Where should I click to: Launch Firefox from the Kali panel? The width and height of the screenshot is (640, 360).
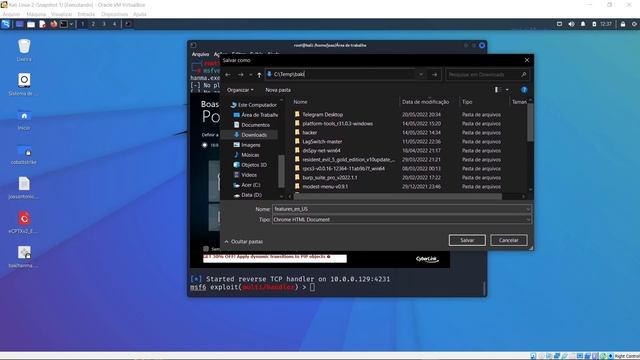[x=53, y=24]
